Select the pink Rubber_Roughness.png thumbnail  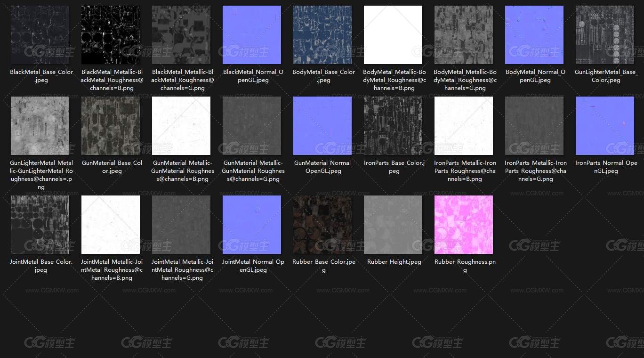coord(464,225)
